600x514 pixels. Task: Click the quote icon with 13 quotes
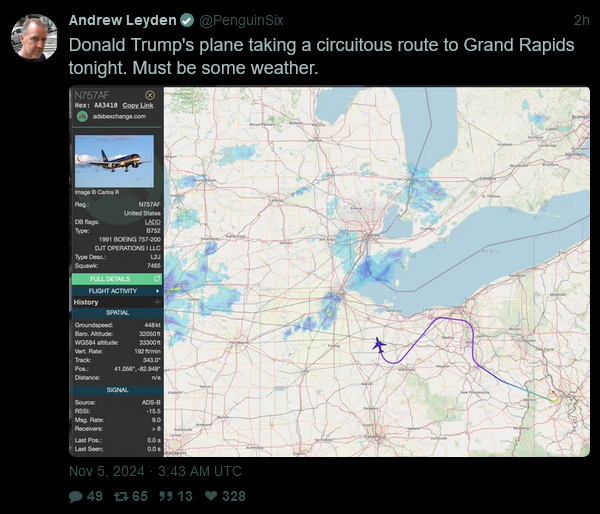coord(166,496)
